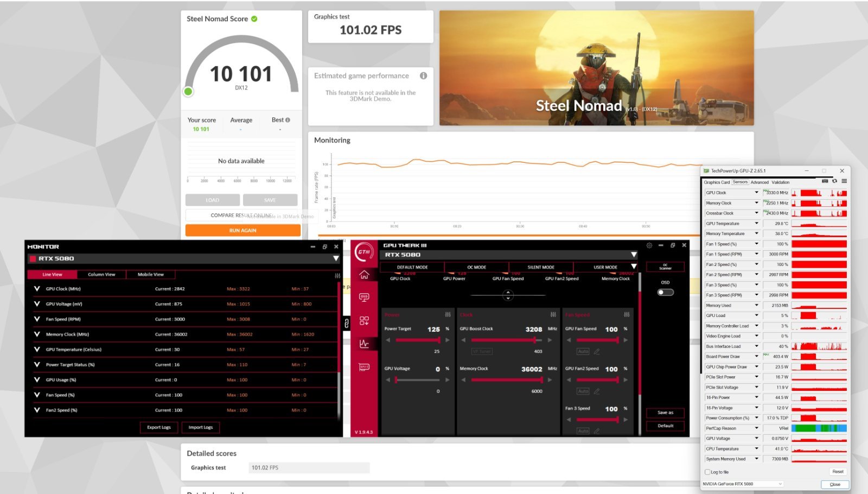Toggle Auto for GPU Fan2 Speed

click(x=583, y=391)
